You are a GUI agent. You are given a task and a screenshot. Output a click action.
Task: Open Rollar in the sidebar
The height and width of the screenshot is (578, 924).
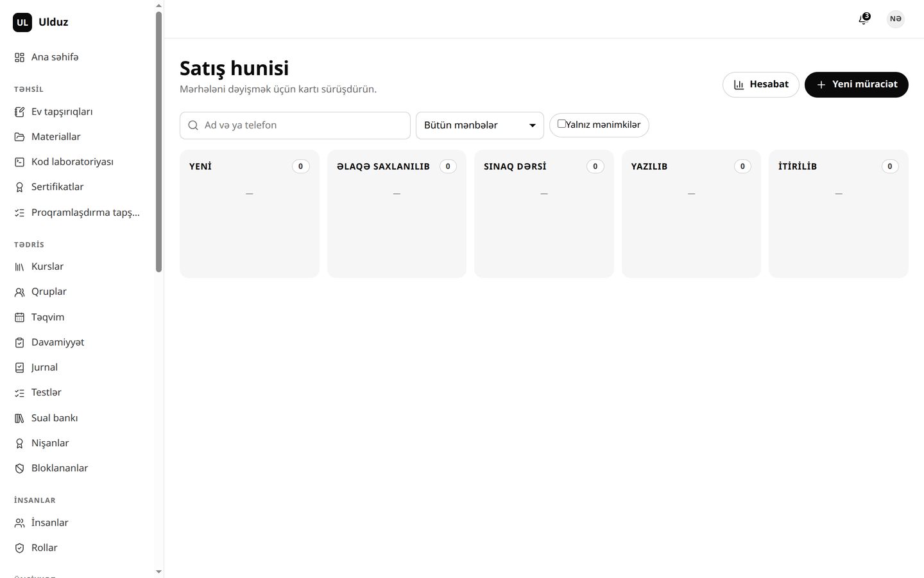click(76, 548)
